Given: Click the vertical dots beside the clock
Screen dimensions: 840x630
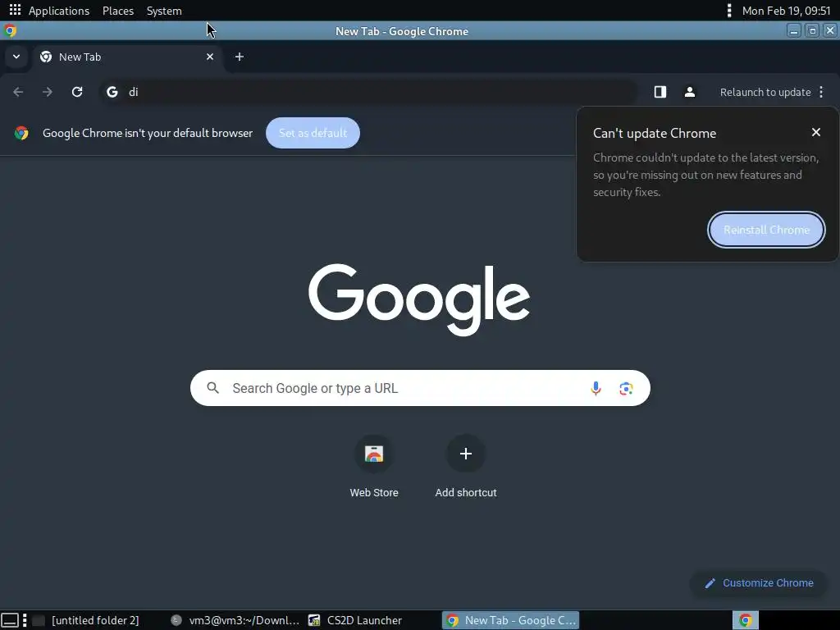Looking at the screenshot, I should tap(728, 11).
